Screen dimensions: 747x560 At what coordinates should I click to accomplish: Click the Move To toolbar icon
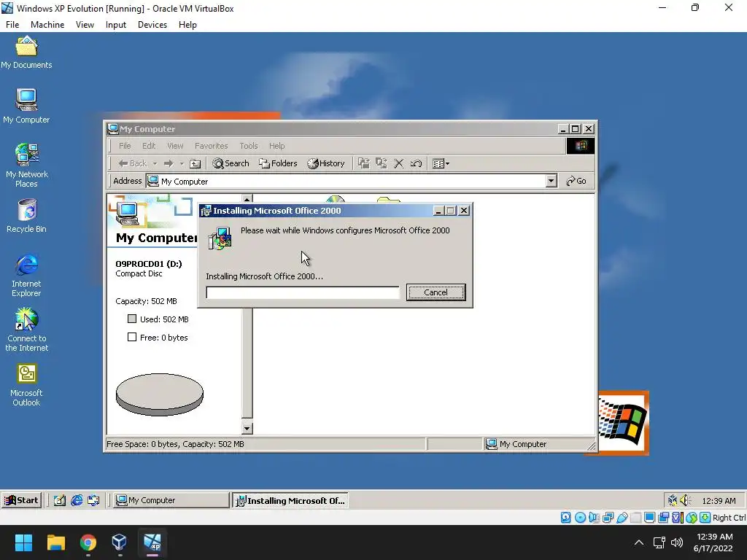[x=363, y=163]
